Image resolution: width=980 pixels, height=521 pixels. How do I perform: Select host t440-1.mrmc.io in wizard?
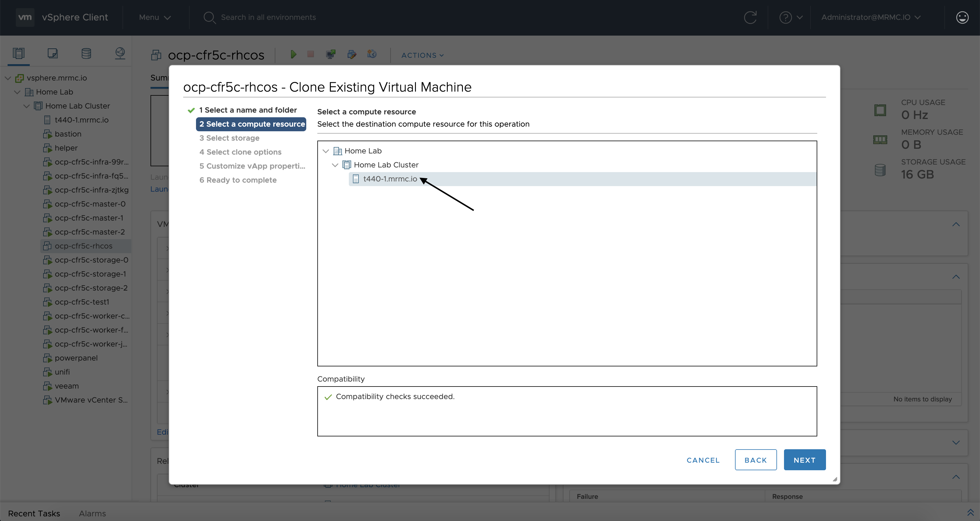[x=390, y=179]
